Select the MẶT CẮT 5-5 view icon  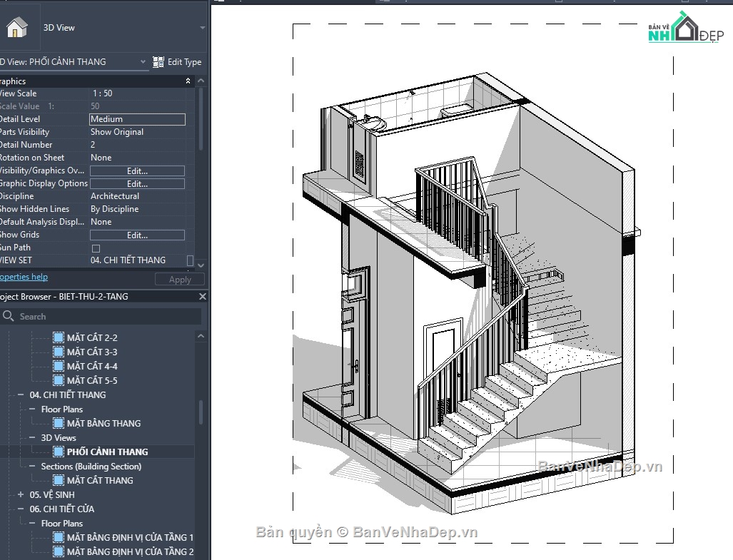point(59,380)
